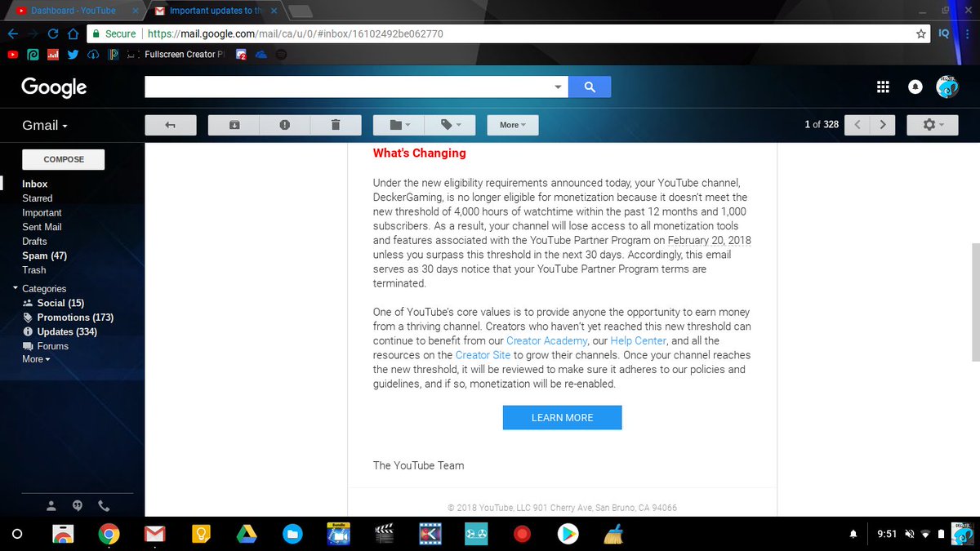The height and width of the screenshot is (551, 980).
Task: Expand the More labels list in sidebar
Action: 36,359
